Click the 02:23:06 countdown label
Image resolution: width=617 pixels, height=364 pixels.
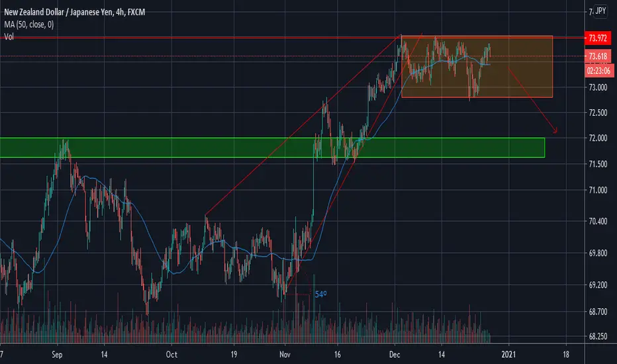(x=598, y=71)
